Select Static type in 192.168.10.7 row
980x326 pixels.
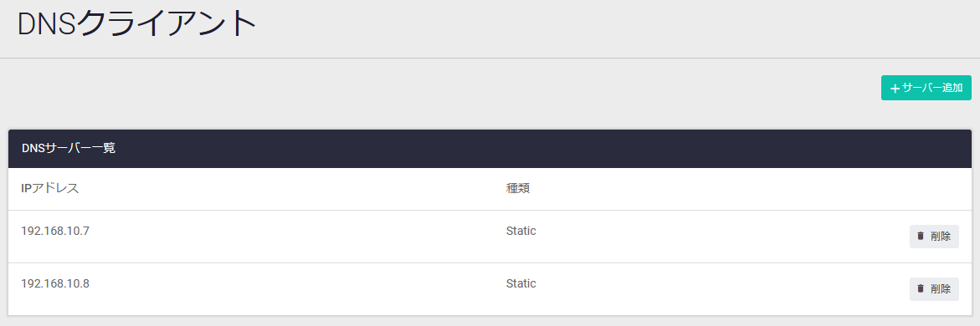(x=521, y=231)
